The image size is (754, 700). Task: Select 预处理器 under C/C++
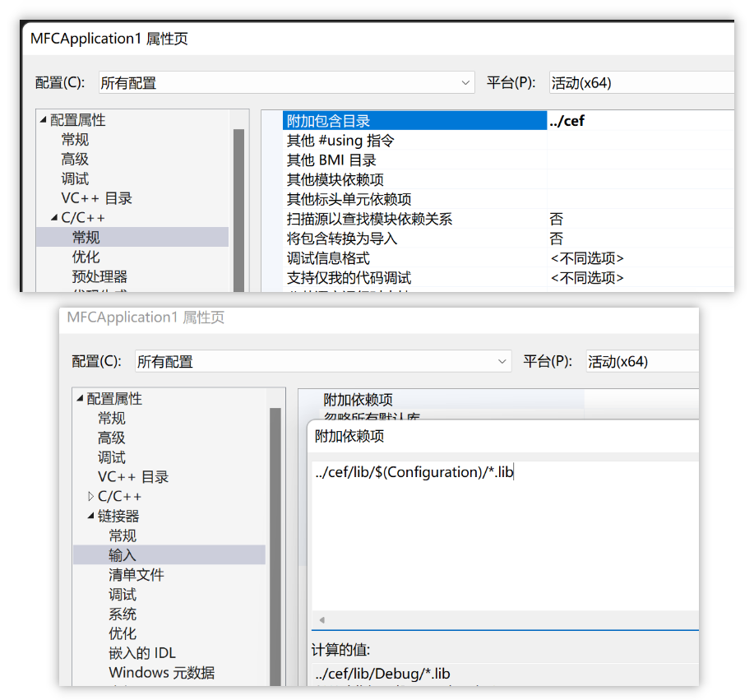(x=99, y=276)
